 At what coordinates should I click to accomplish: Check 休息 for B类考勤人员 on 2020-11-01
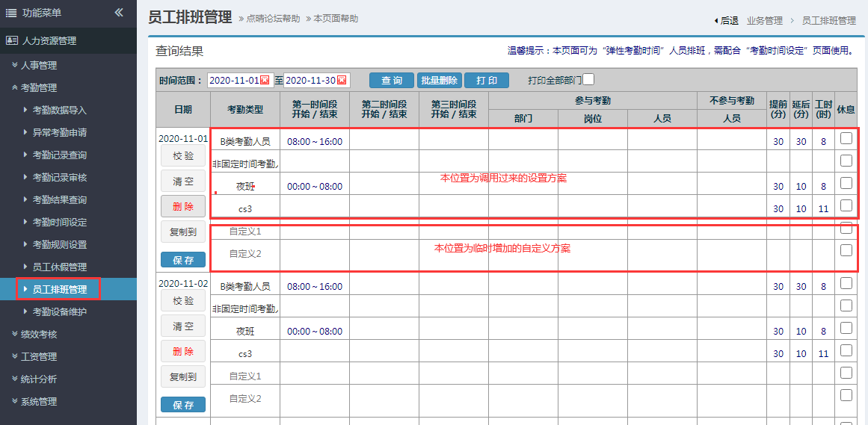point(846,138)
